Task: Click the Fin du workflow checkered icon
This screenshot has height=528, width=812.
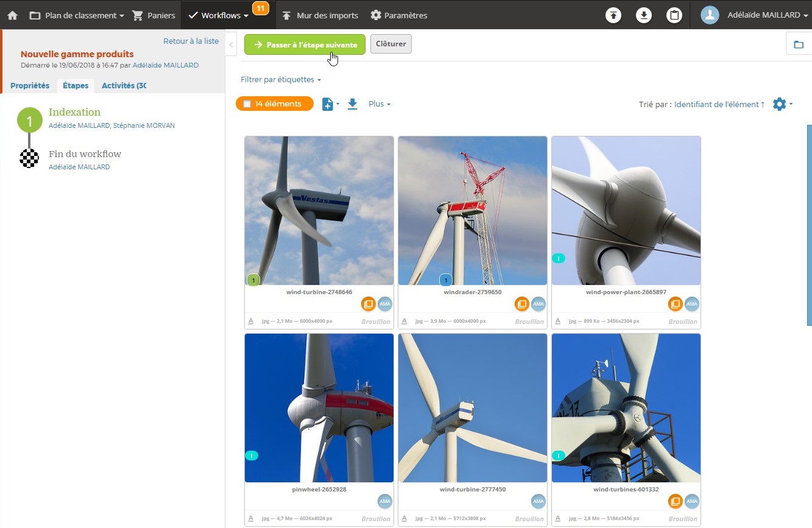Action: pyautogui.click(x=29, y=158)
